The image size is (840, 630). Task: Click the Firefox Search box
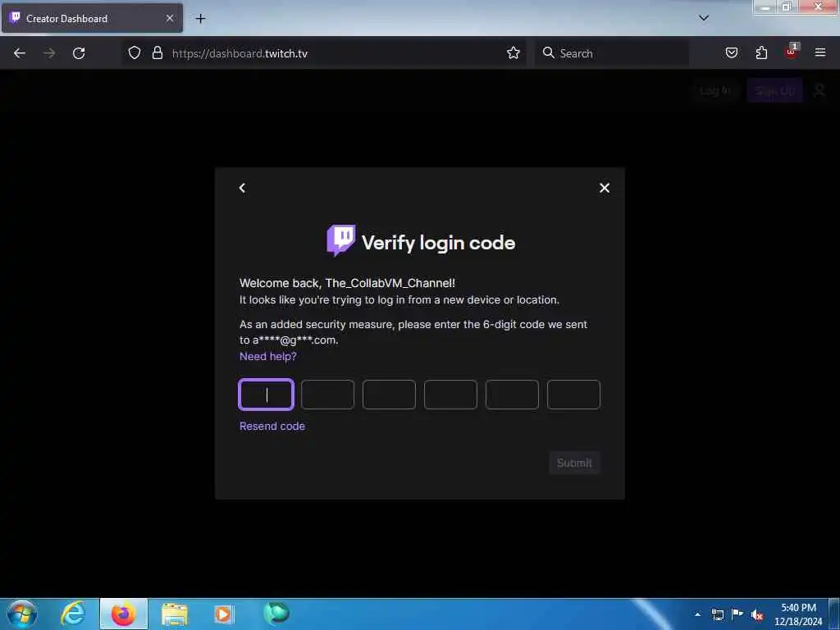click(x=612, y=53)
